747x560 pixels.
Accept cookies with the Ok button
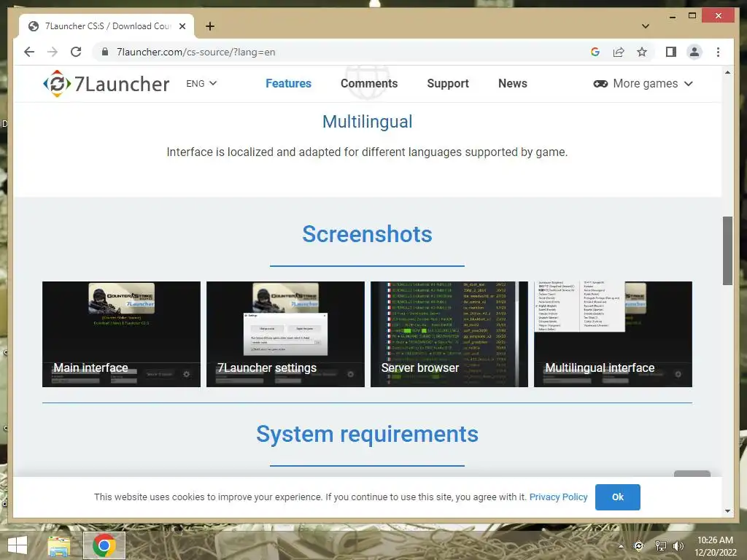click(x=617, y=497)
